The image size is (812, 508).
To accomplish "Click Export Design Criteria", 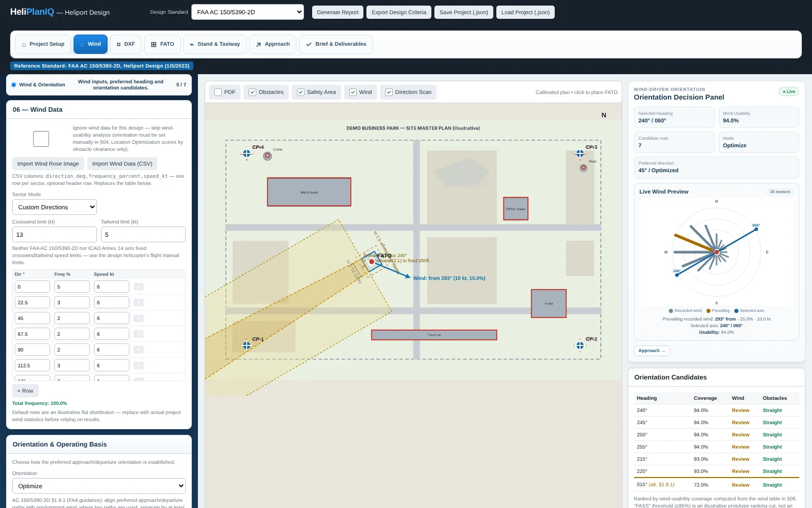I will tap(399, 12).
